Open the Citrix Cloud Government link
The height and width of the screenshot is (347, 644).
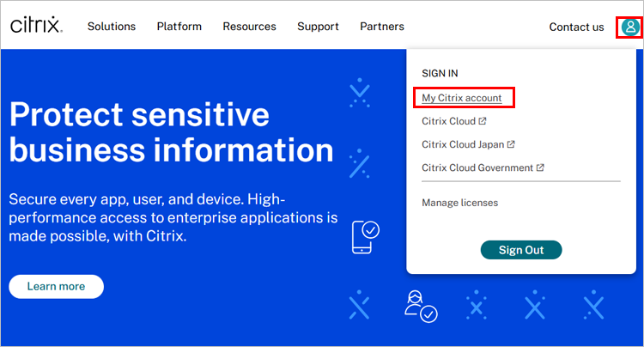[x=477, y=167]
